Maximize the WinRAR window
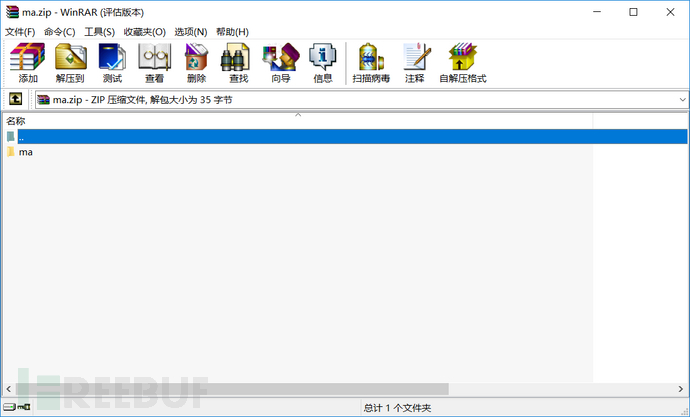Viewport: 690px width, 417px height. coord(633,12)
